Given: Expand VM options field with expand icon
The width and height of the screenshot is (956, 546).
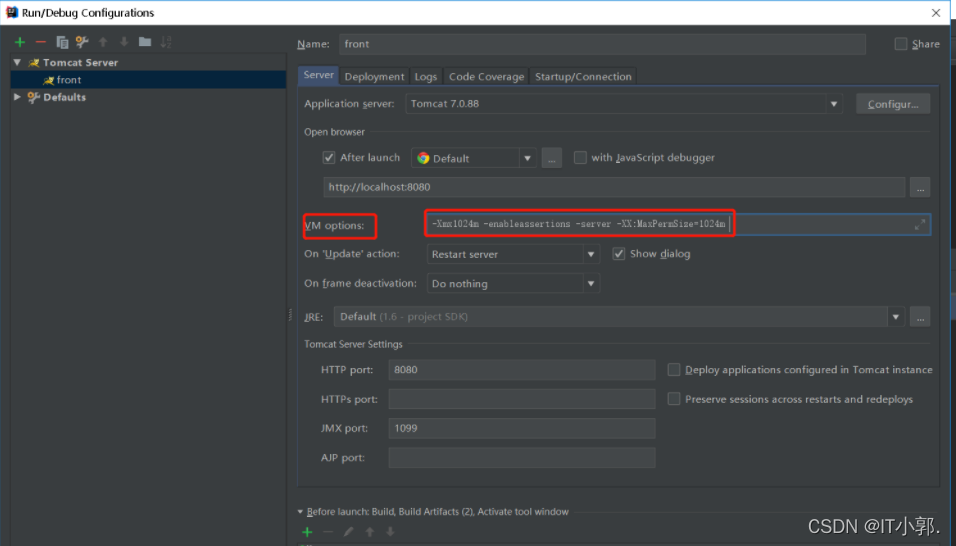Looking at the screenshot, I should (x=919, y=224).
